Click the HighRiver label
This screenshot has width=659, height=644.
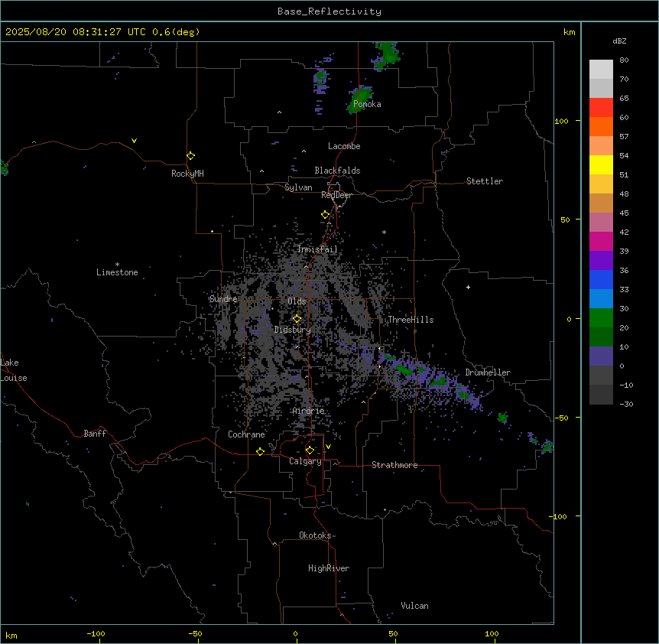click(x=329, y=568)
